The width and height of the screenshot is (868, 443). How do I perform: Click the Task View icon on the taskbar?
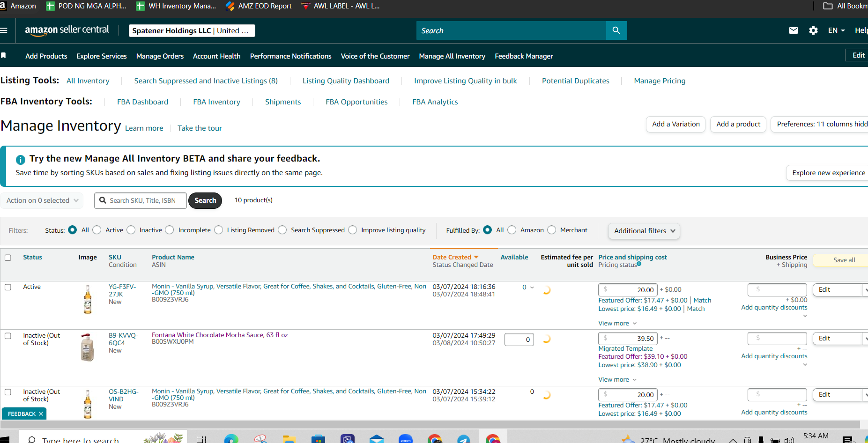point(201,439)
